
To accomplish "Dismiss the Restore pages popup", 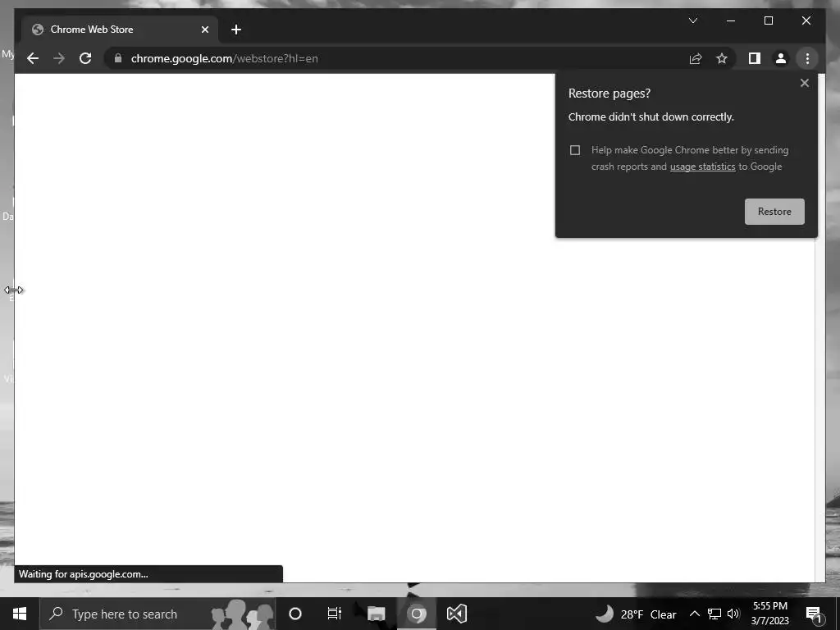I will point(804,83).
